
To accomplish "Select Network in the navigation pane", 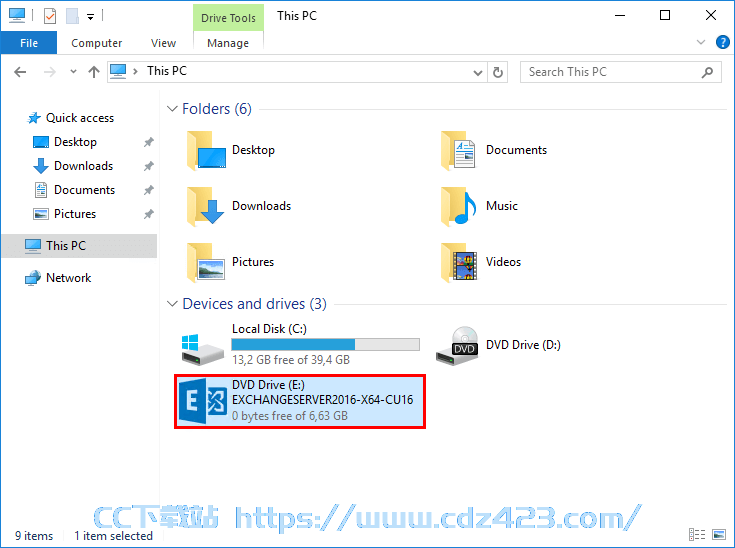I will pyautogui.click(x=68, y=278).
